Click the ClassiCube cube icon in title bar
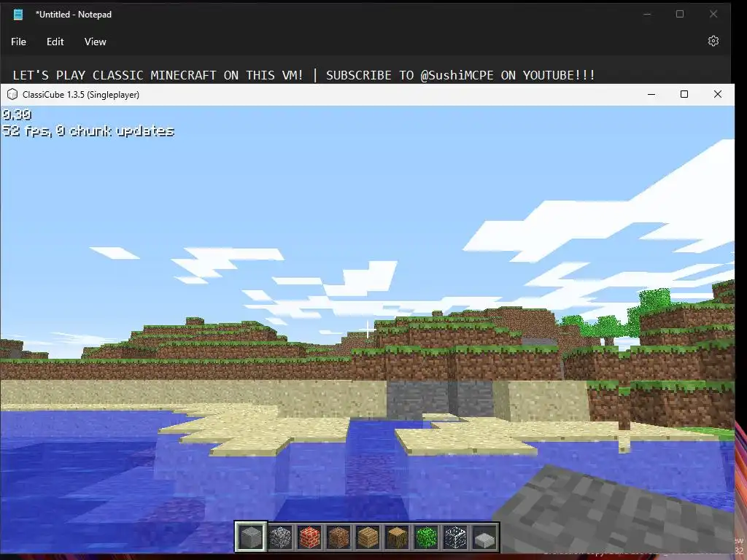The height and width of the screenshot is (560, 747). click(x=12, y=94)
